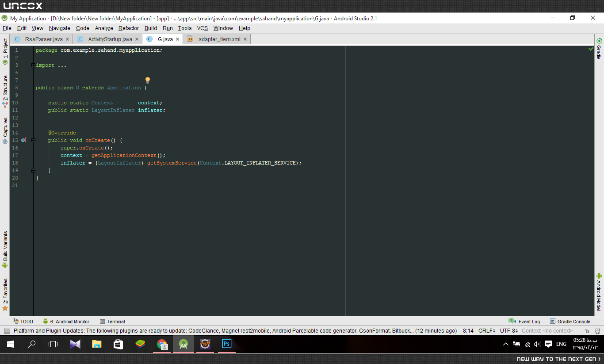Click the green inspection checkmark indicator
The width and height of the screenshot is (604, 364).
tap(591, 49)
